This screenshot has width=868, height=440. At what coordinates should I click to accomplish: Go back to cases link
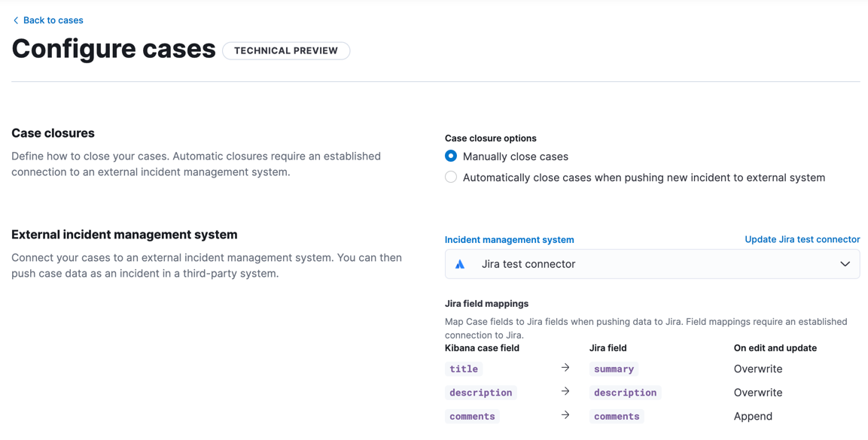(53, 20)
